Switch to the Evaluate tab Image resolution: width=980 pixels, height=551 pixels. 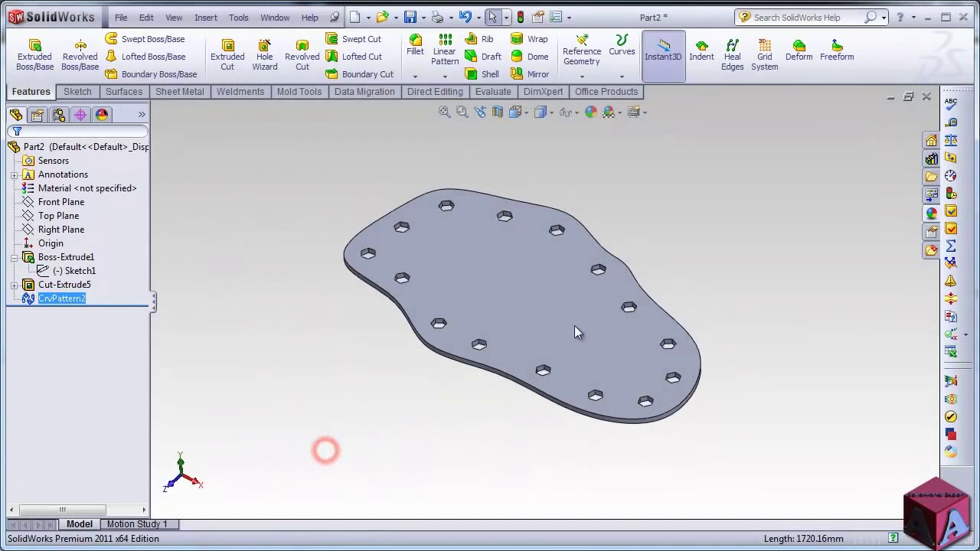click(493, 92)
